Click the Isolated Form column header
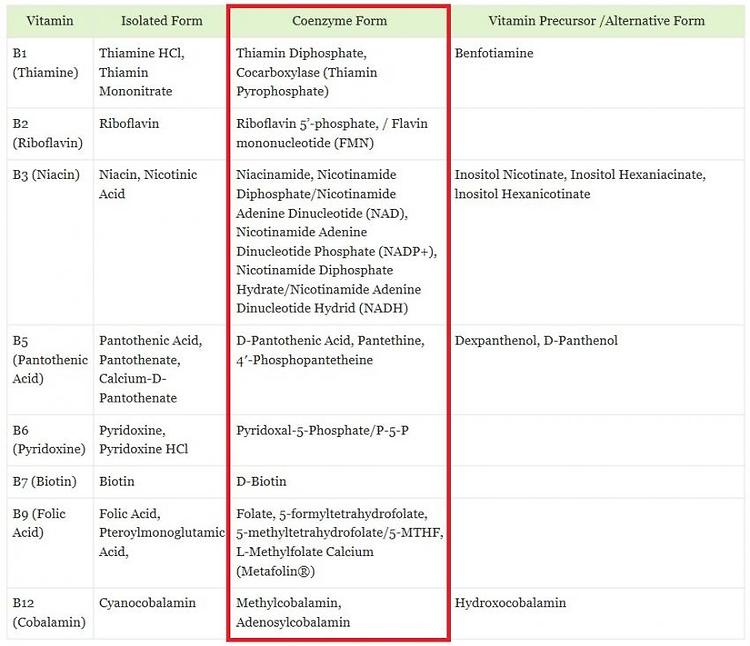 click(162, 21)
